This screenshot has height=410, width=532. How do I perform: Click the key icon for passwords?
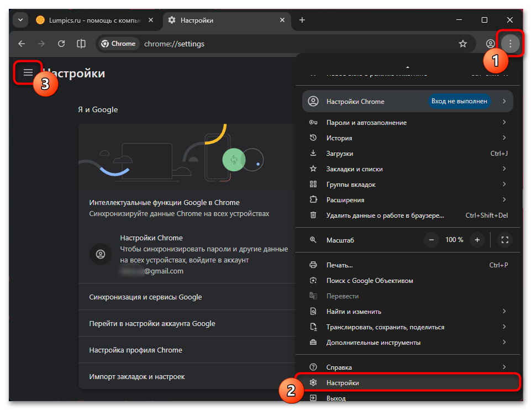(313, 123)
